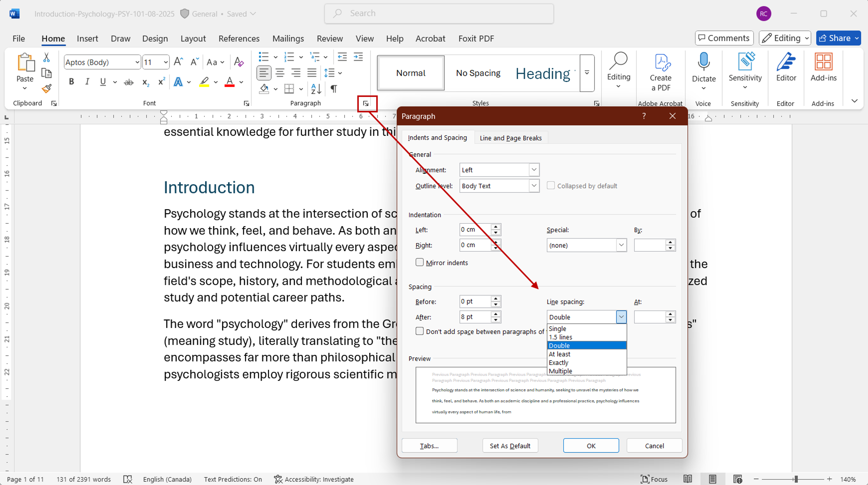This screenshot has width=868, height=485.
Task: Expand the Styles gallery
Action: point(587,73)
